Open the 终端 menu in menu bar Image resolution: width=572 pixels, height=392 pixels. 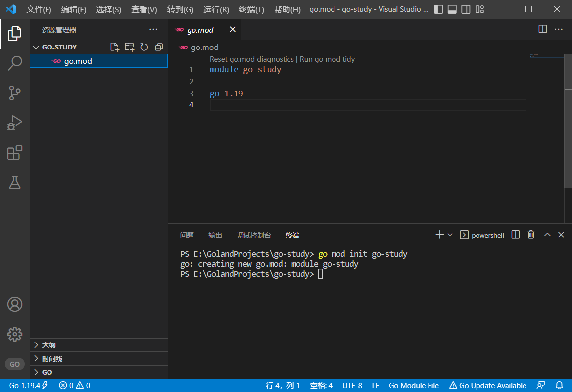(x=251, y=10)
